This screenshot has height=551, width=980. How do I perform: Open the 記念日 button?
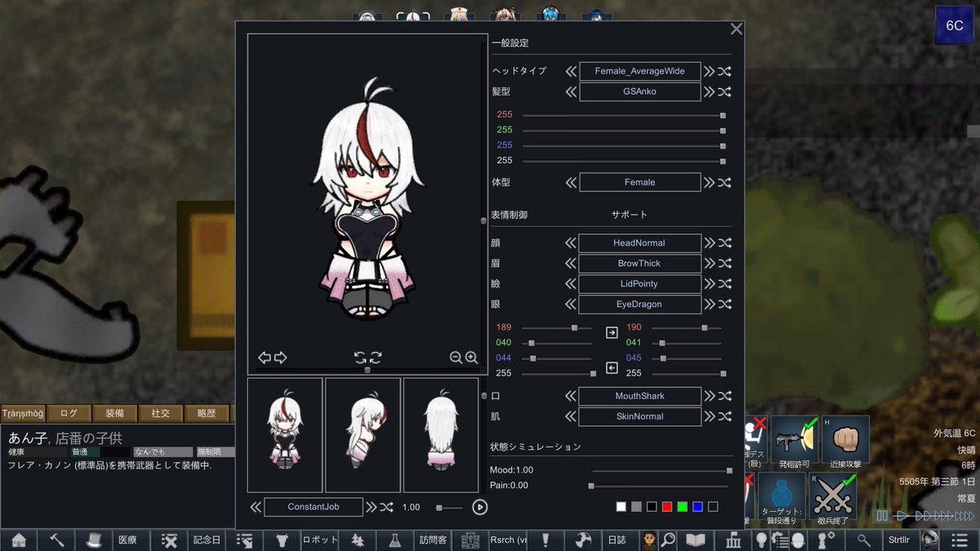tap(207, 540)
